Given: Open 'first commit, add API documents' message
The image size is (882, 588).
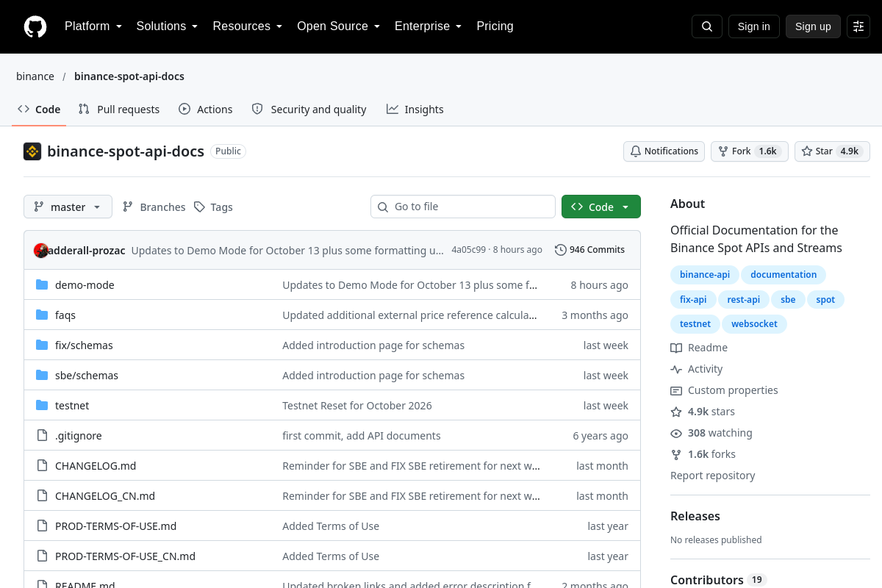Looking at the screenshot, I should click(x=362, y=436).
